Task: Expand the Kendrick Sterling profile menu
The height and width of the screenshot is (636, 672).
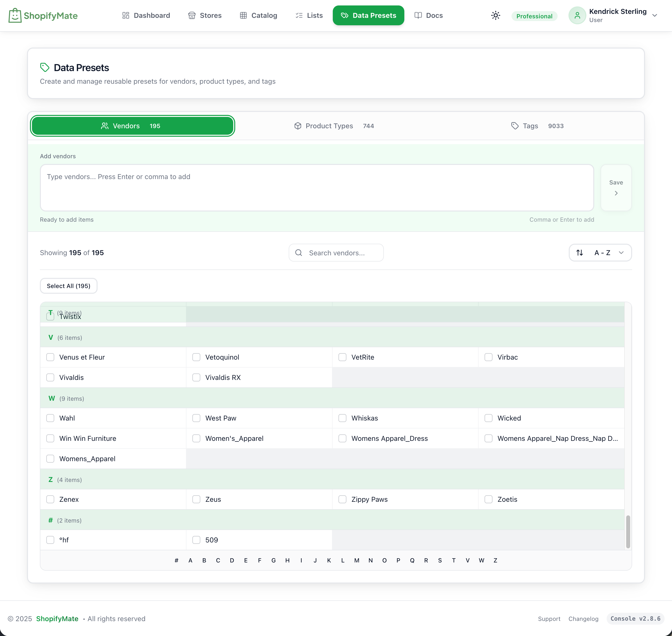Action: [x=654, y=15]
